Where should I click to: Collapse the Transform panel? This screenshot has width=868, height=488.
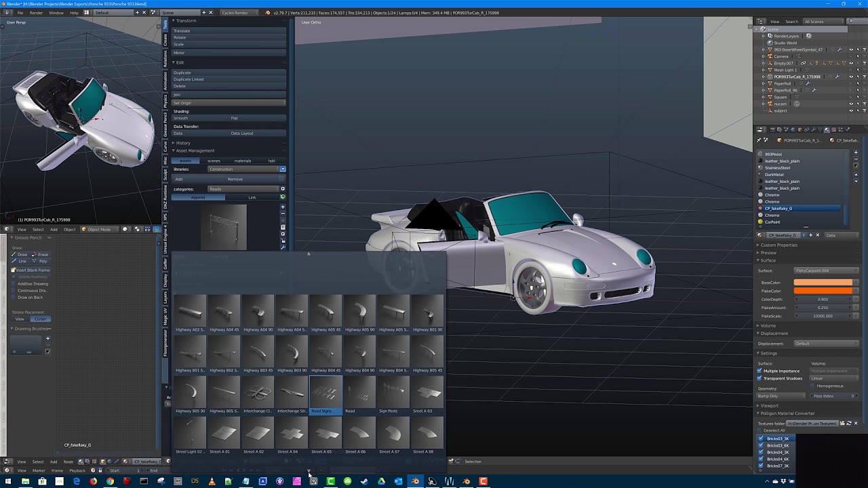tap(186, 21)
